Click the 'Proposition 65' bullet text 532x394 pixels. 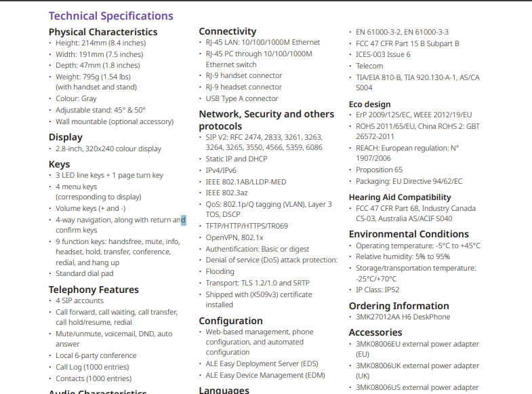coord(379,170)
